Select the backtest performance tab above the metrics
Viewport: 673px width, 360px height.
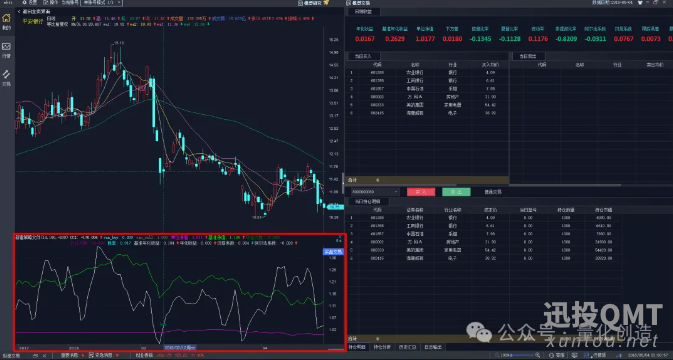[x=363, y=12]
